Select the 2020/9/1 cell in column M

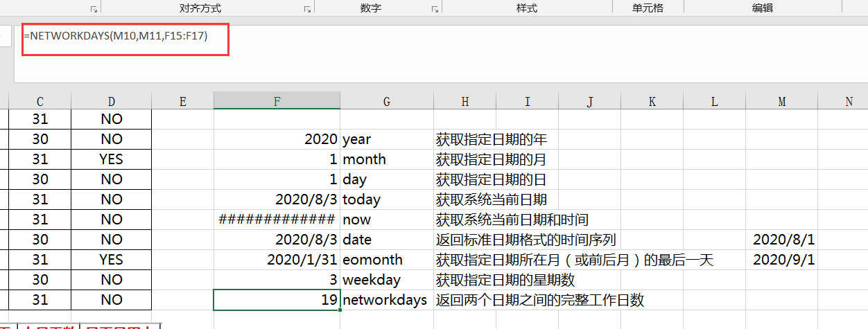pos(781,260)
